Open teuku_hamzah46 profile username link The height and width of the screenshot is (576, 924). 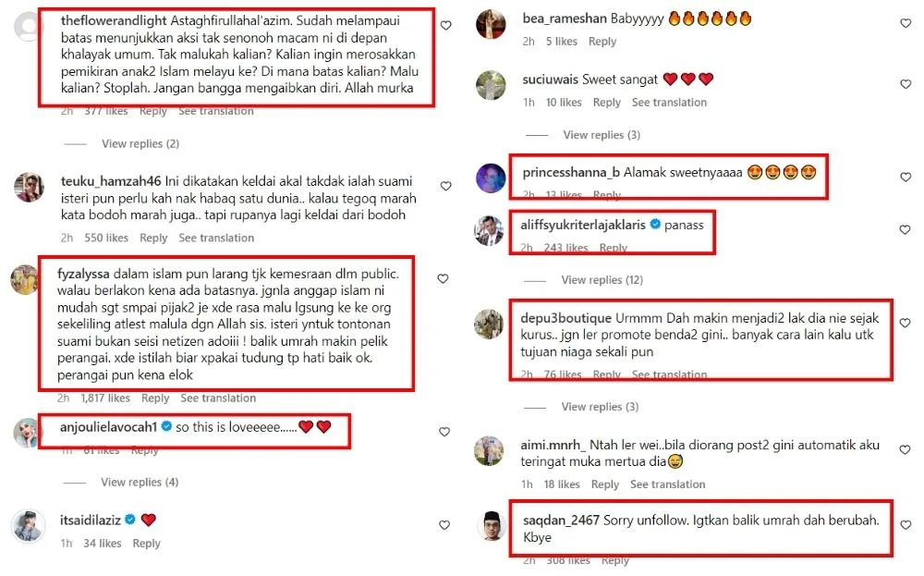111,181
